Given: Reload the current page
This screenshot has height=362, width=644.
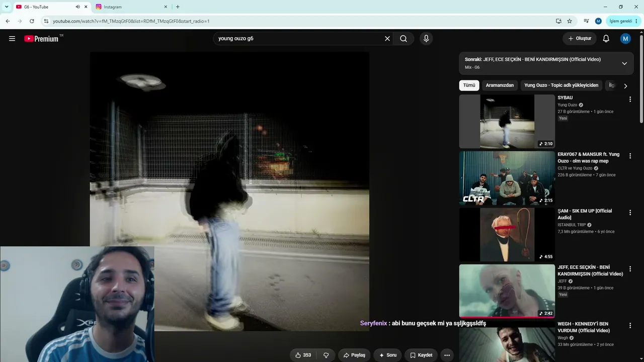Looking at the screenshot, I should [x=32, y=21].
